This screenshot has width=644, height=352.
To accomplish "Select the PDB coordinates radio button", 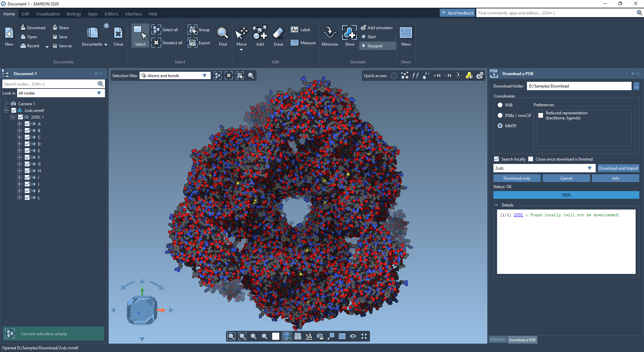I will [x=500, y=105].
